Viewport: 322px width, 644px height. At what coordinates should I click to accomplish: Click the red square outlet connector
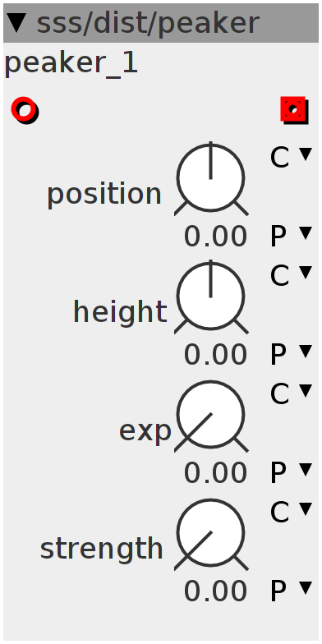[x=294, y=110]
